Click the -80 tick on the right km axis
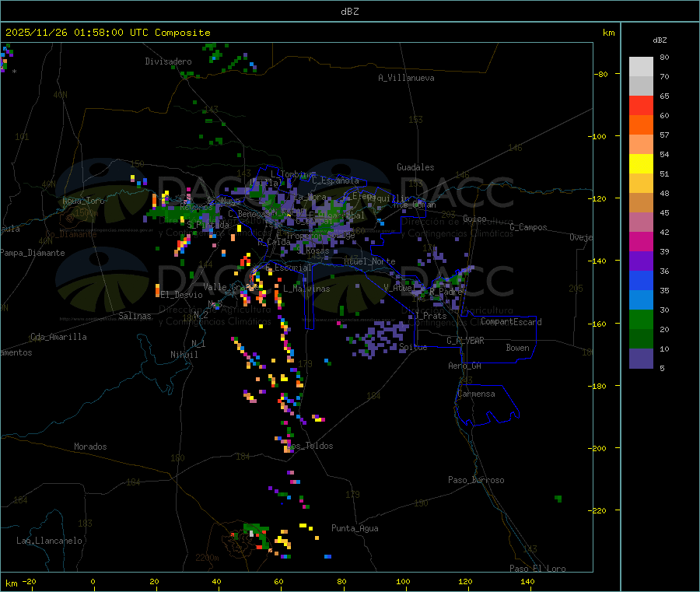The width and height of the screenshot is (700, 592). point(600,74)
